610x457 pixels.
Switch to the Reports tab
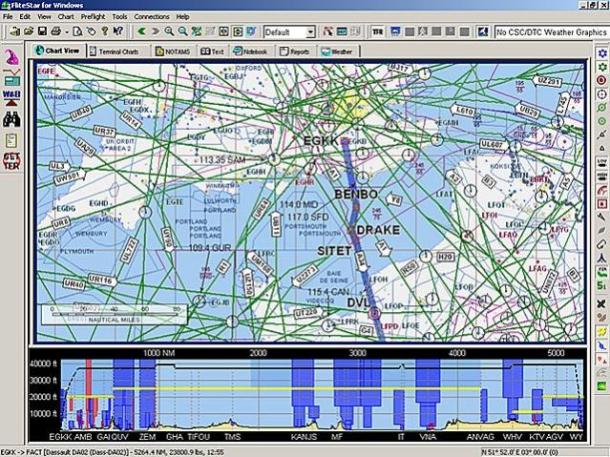coord(295,51)
